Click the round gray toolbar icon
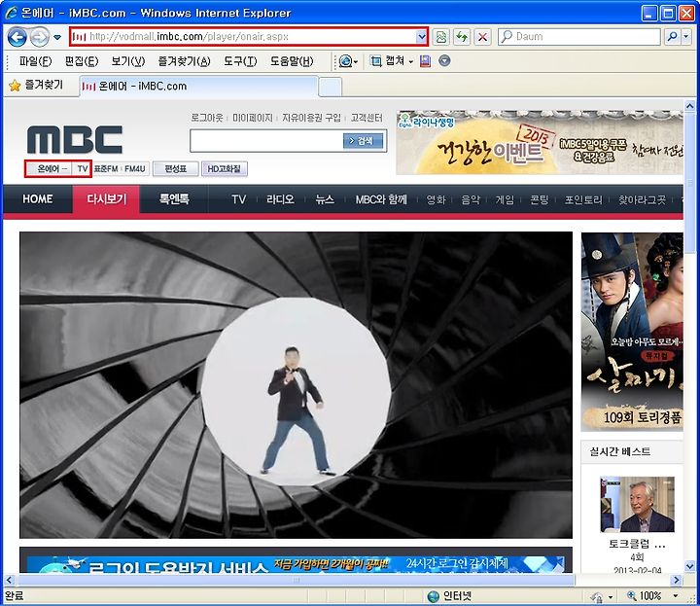The height and width of the screenshot is (606, 700). 444,60
